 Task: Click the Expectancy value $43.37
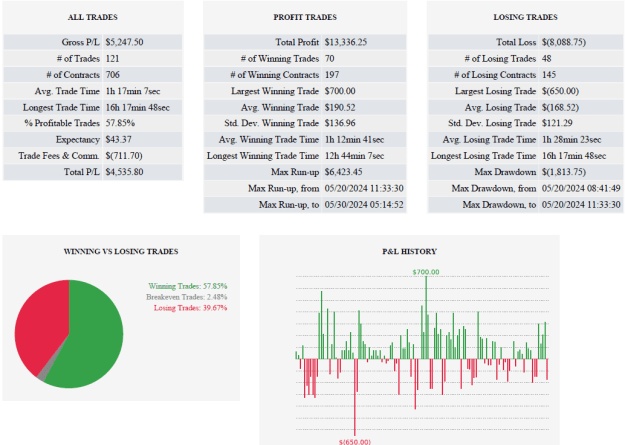118,140
